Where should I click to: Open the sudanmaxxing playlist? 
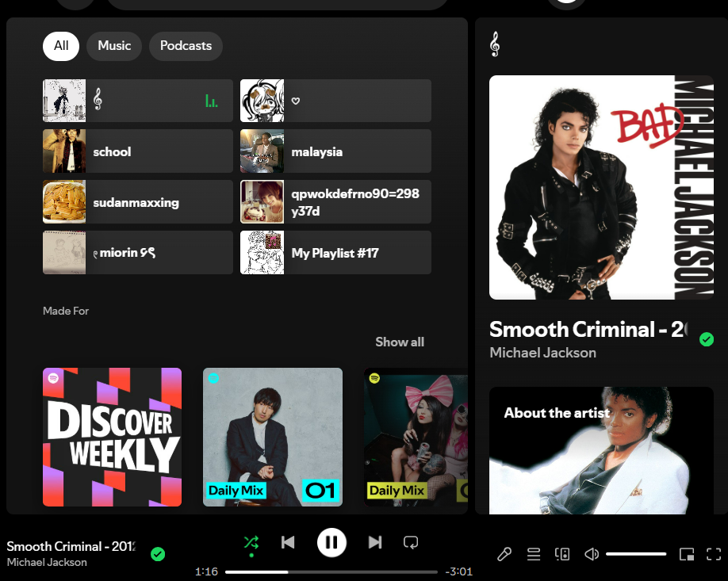pyautogui.click(x=138, y=202)
